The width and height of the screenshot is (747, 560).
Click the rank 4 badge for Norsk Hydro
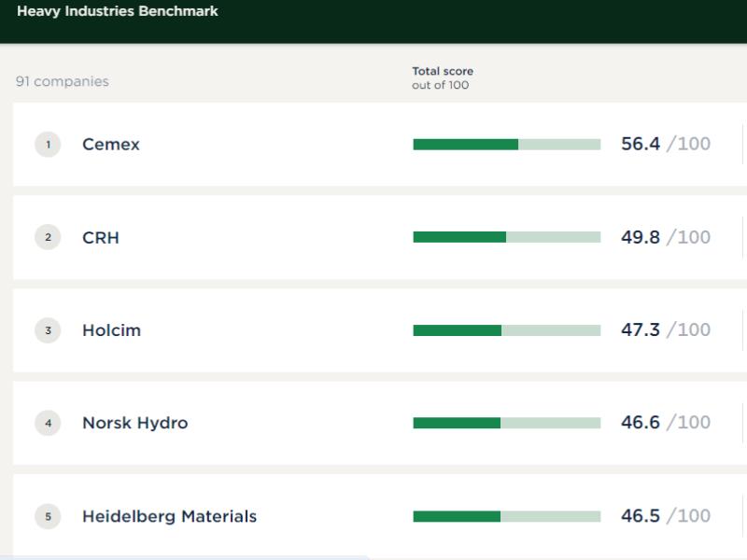[x=48, y=423]
